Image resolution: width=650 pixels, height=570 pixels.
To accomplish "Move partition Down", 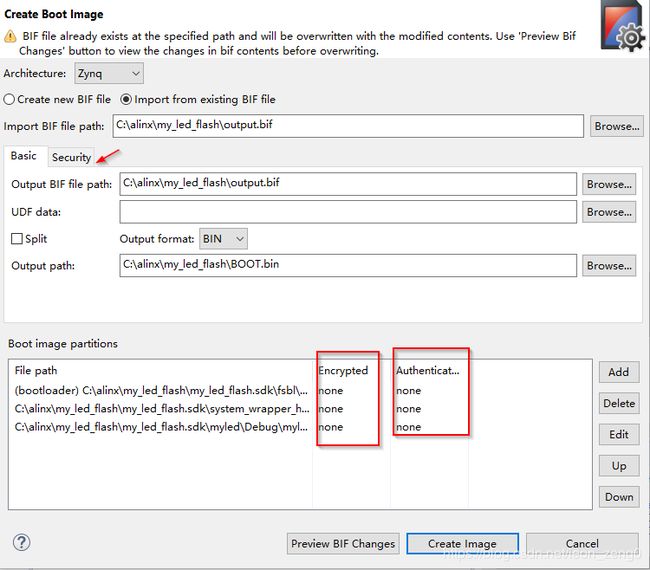I will click(x=619, y=497).
